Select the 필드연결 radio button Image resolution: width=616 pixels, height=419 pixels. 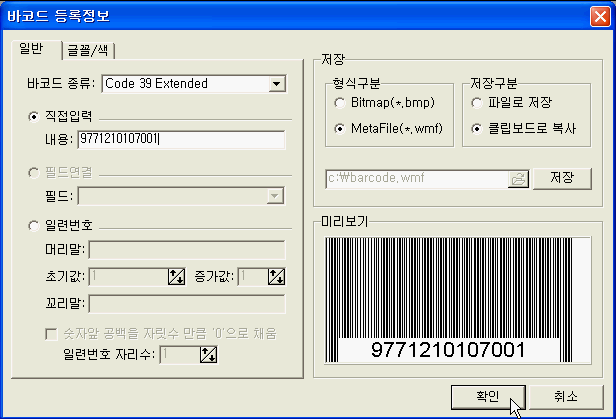(34, 173)
